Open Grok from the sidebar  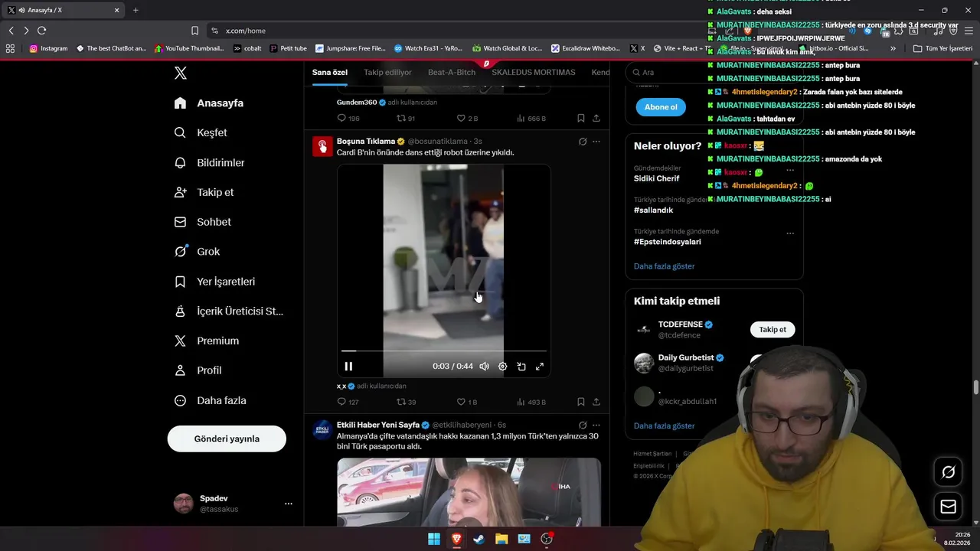[197, 251]
